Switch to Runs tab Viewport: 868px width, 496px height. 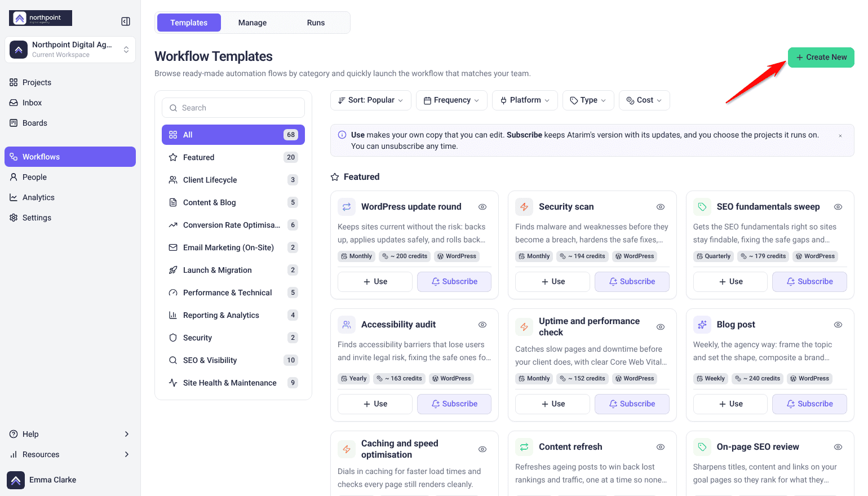[316, 23]
